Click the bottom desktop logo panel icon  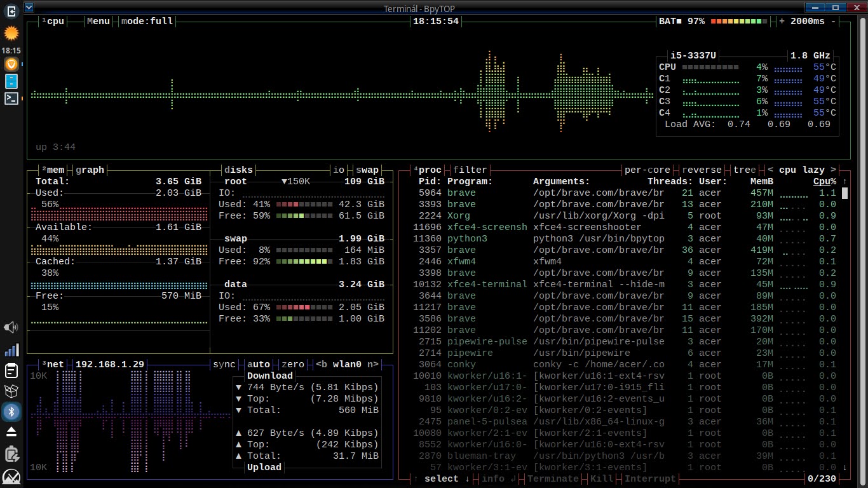coord(11,476)
